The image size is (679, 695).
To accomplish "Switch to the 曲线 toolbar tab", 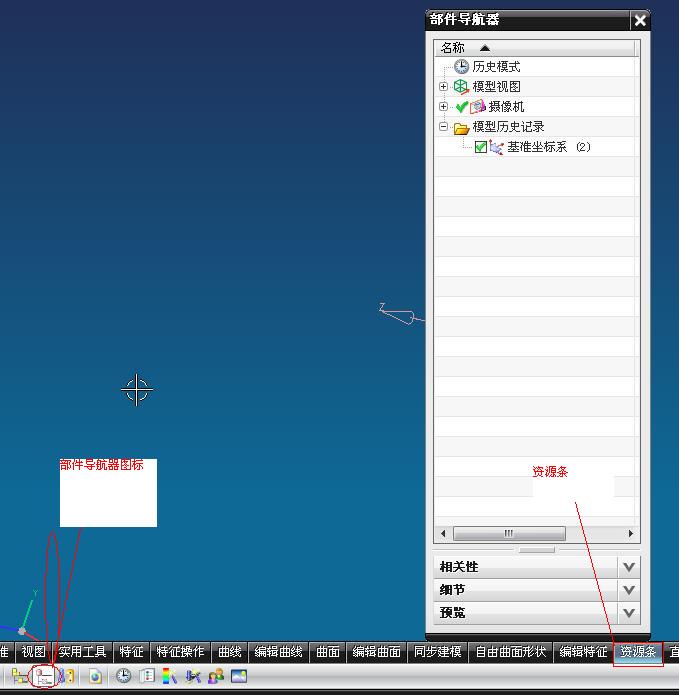I will click(230, 652).
